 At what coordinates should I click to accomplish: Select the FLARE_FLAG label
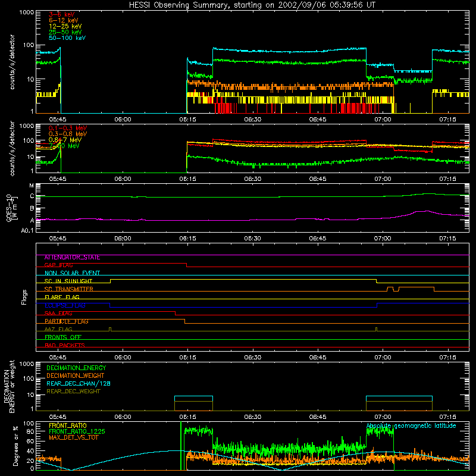62,297
